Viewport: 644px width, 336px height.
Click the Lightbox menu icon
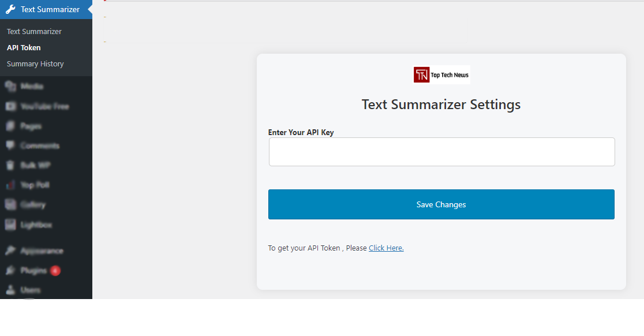coord(11,225)
